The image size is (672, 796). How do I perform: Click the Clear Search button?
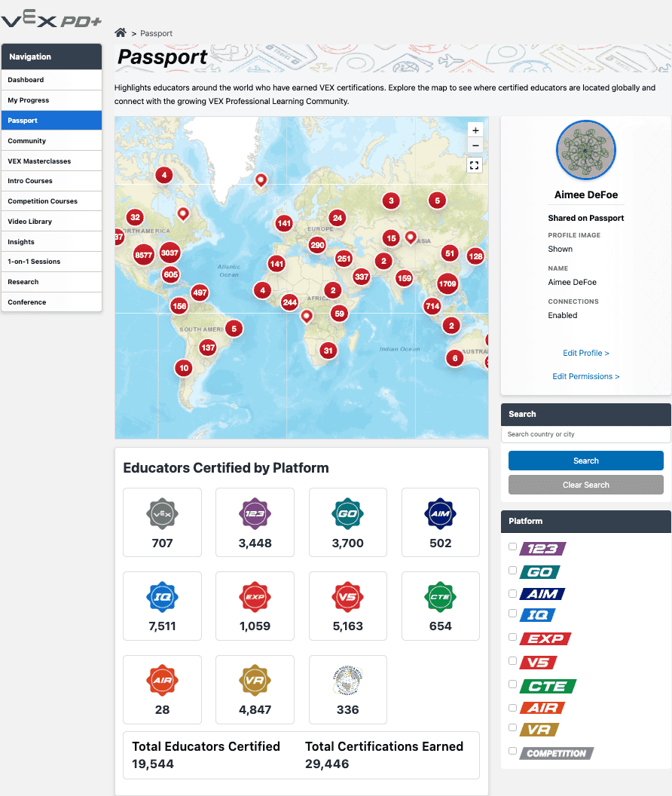tap(585, 485)
